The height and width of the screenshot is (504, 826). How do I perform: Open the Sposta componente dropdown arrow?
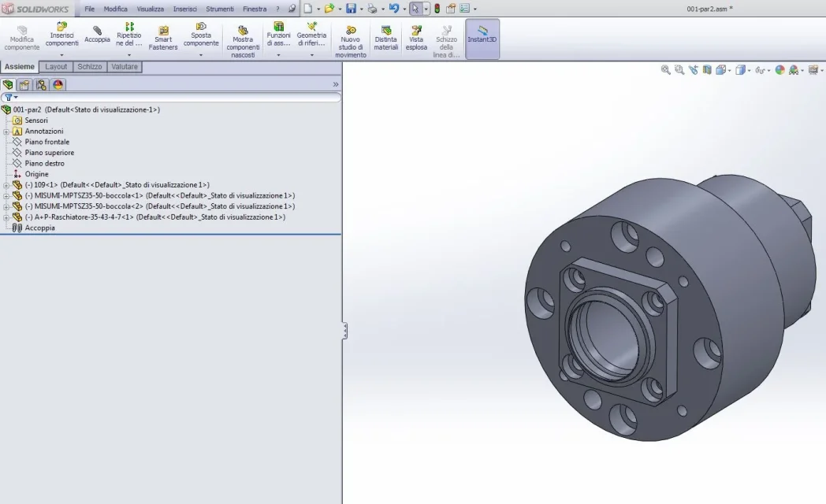click(201, 55)
